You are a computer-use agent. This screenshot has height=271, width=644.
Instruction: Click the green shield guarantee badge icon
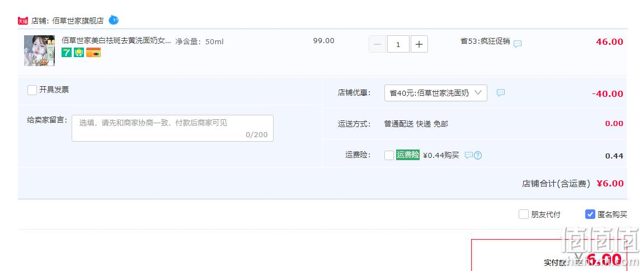79,52
